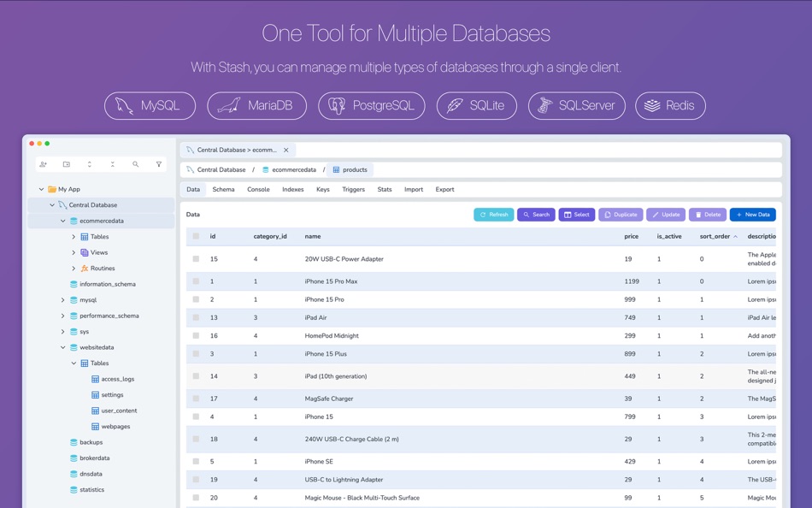
Task: Toggle the select-all checkbox in table header
Action: point(196,236)
